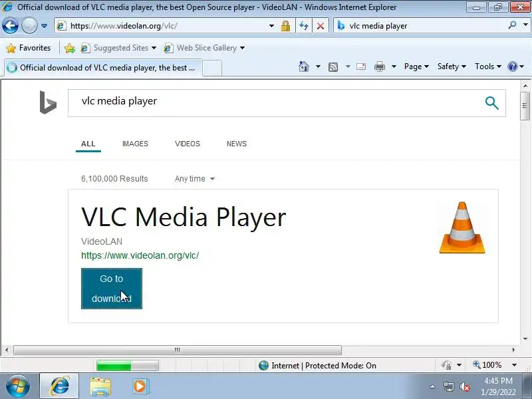Select the ALL results tab
The image size is (532, 399).
pyautogui.click(x=88, y=144)
